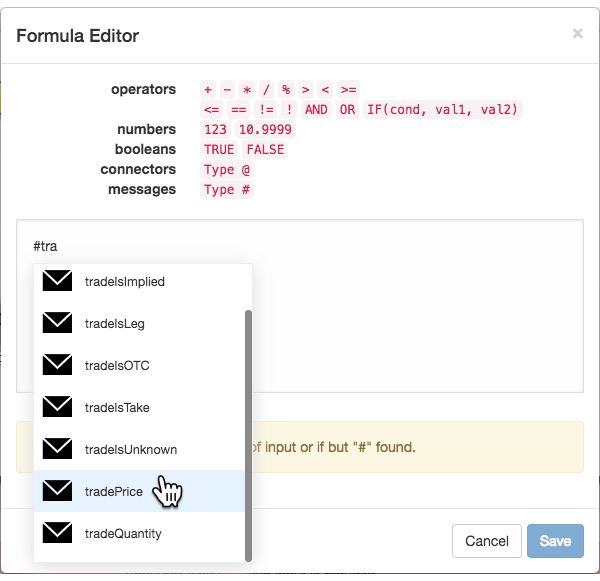
Task: Click the envelope icon beside tradeQuantity
Action: click(x=57, y=532)
